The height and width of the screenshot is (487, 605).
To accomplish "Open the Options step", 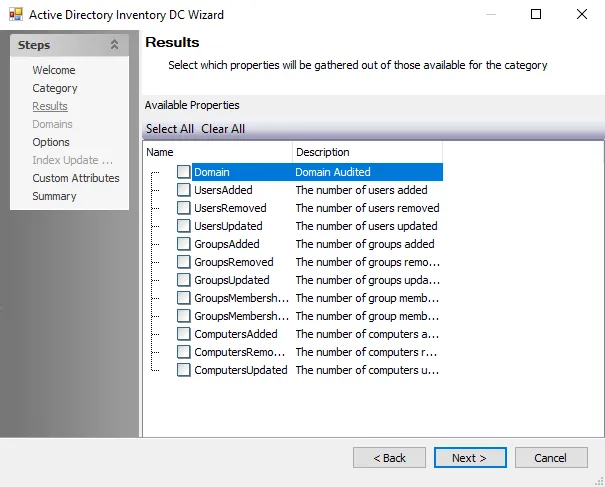I will [51, 142].
